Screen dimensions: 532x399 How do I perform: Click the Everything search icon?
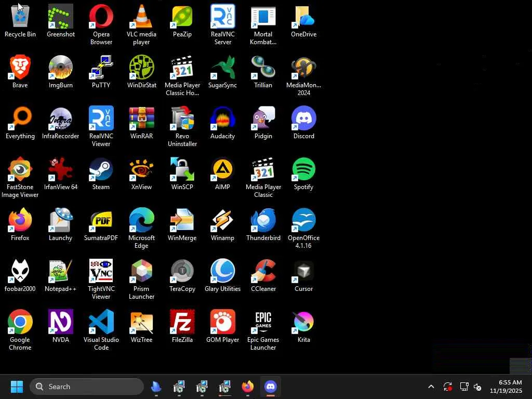20,118
